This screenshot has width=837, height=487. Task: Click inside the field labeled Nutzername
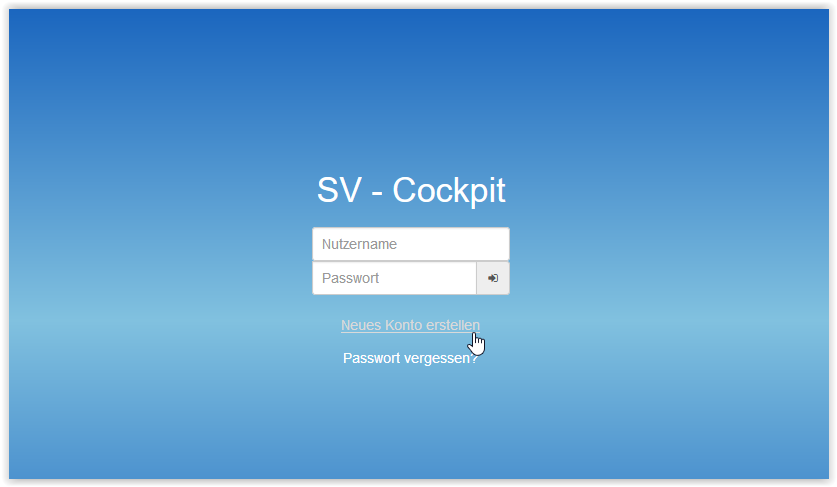(x=411, y=244)
